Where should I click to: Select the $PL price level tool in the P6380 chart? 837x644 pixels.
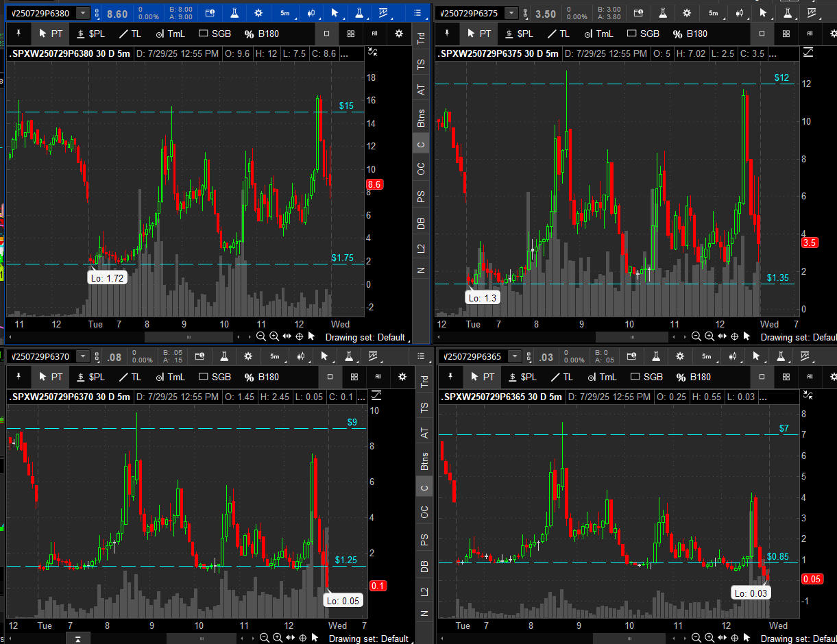[91, 34]
